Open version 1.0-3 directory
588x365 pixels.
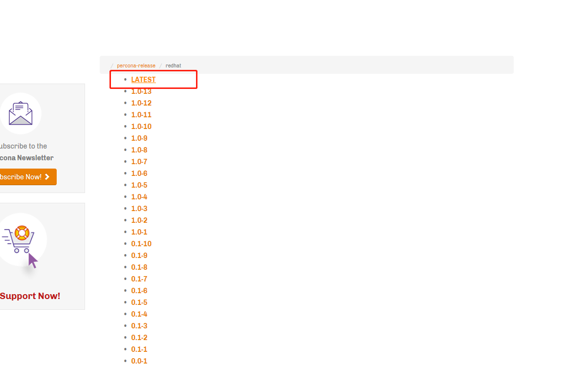[x=139, y=209]
